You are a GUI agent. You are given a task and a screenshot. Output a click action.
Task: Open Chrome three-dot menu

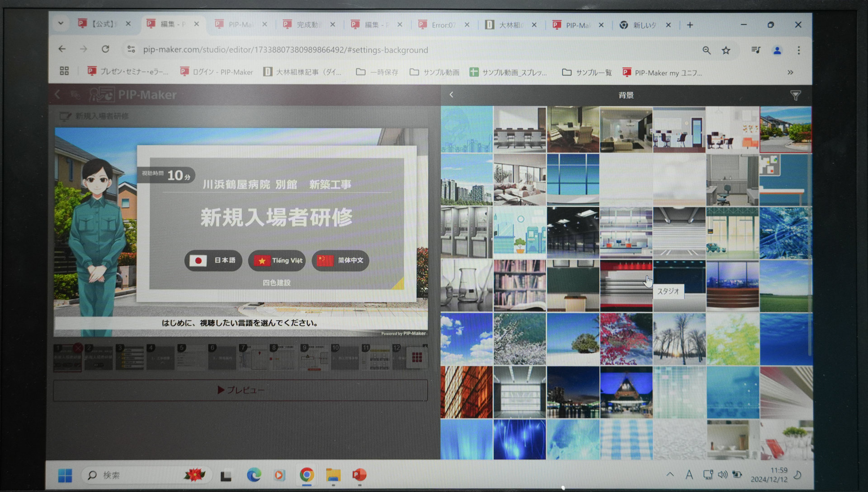point(799,51)
